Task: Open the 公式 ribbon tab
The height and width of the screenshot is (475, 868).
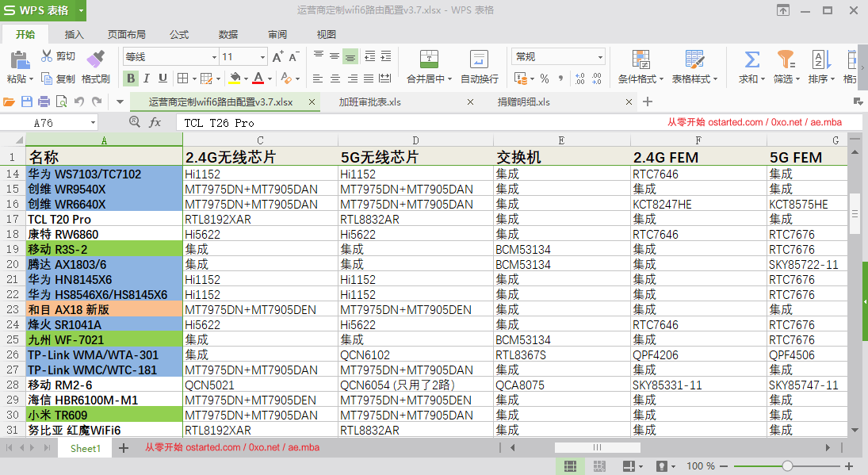Action: point(179,34)
